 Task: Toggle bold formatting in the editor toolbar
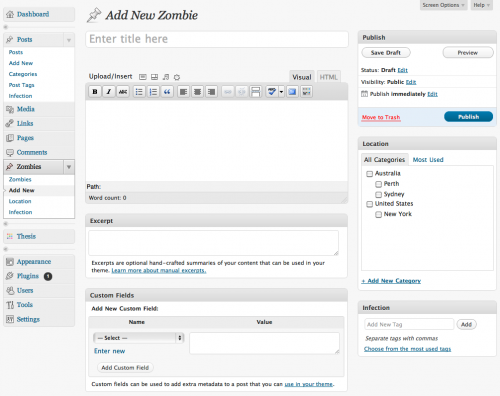95,92
